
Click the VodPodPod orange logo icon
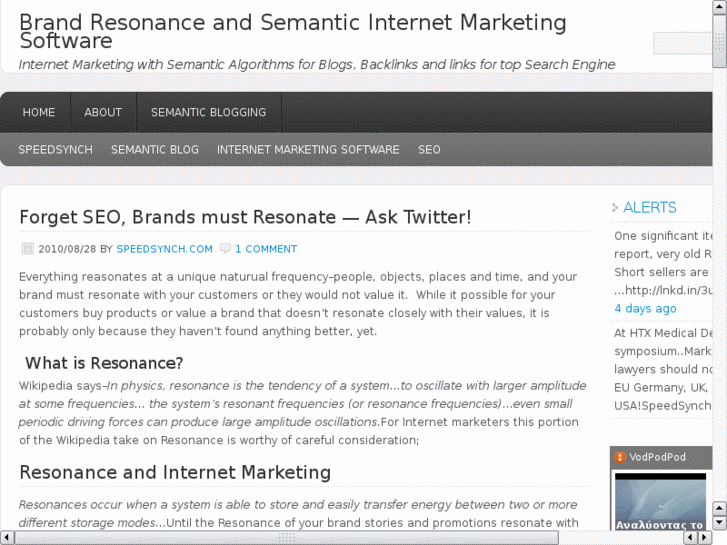point(620,457)
